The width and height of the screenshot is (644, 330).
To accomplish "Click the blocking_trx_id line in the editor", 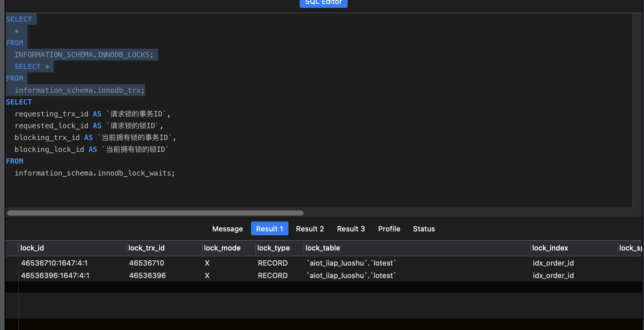I will coord(95,137).
